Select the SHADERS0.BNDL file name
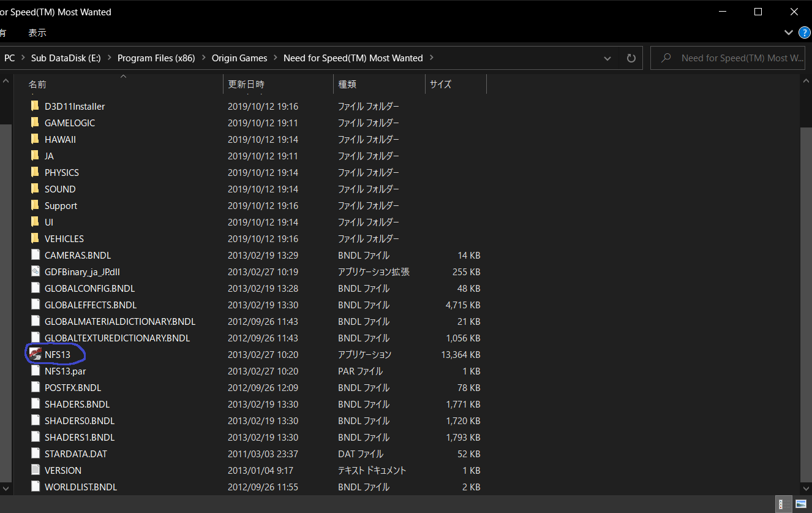 coord(80,420)
